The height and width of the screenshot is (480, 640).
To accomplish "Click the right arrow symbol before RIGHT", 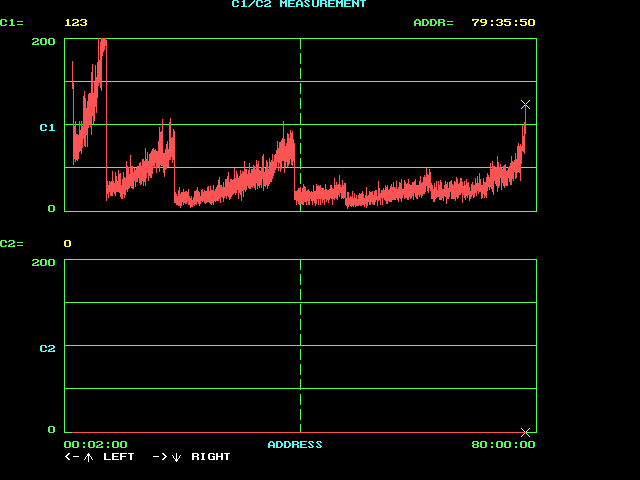I will pos(160,457).
